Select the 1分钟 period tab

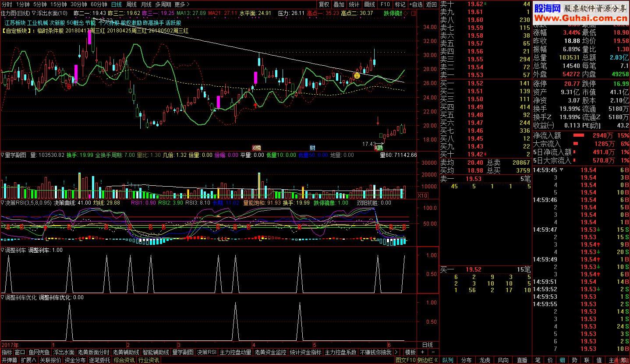tap(23, 4)
